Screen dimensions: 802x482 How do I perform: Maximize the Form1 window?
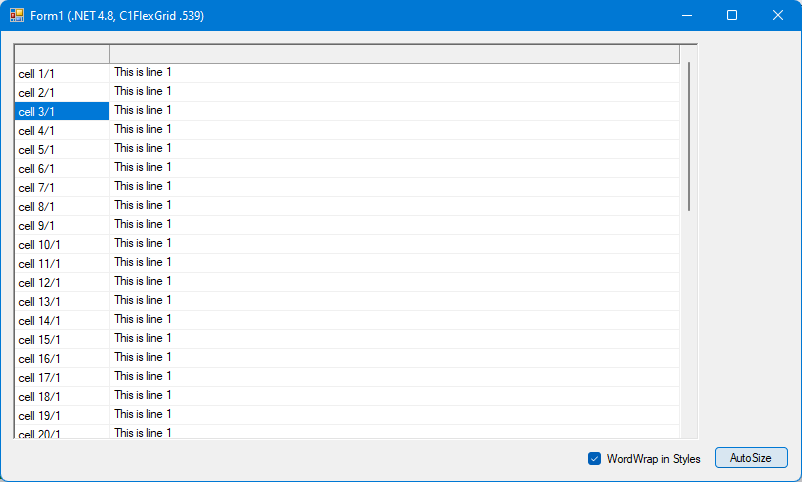tap(732, 15)
